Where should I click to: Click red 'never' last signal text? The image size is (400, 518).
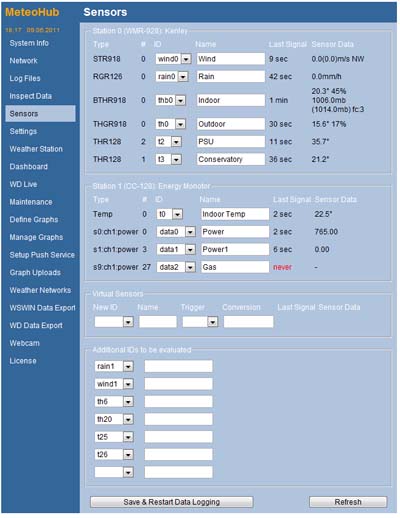[x=282, y=267]
